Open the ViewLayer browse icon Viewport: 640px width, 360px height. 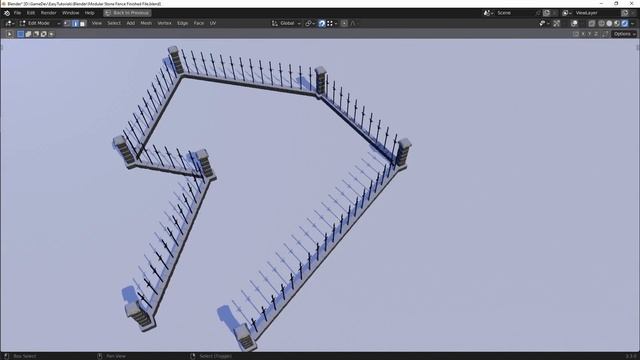tap(567, 13)
